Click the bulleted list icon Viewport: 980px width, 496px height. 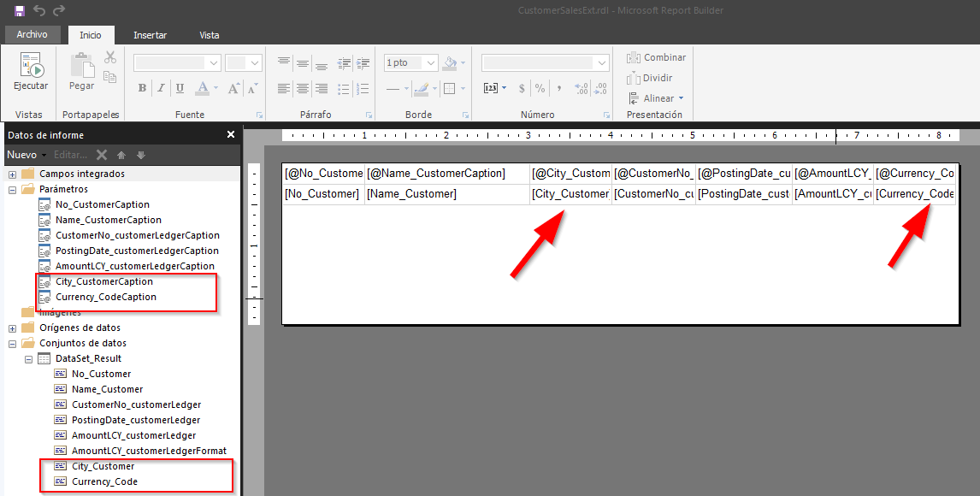coord(344,89)
